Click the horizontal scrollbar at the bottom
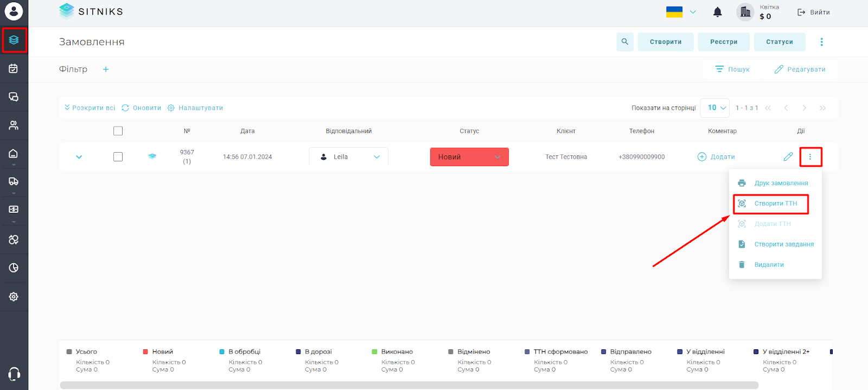The width and height of the screenshot is (868, 390). 409,385
